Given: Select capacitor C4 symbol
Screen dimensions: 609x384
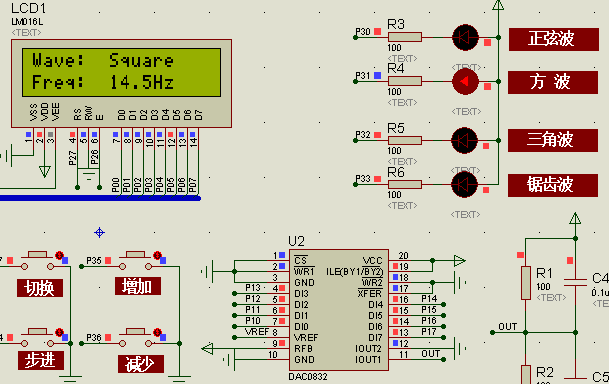Looking at the screenshot, I should click(575, 282).
